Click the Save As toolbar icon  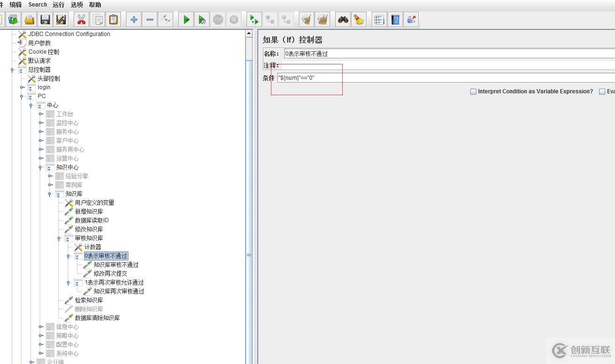61,20
